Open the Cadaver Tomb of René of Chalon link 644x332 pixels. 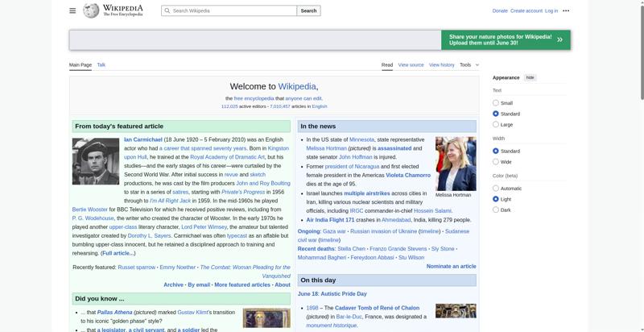pyautogui.click(x=377, y=308)
